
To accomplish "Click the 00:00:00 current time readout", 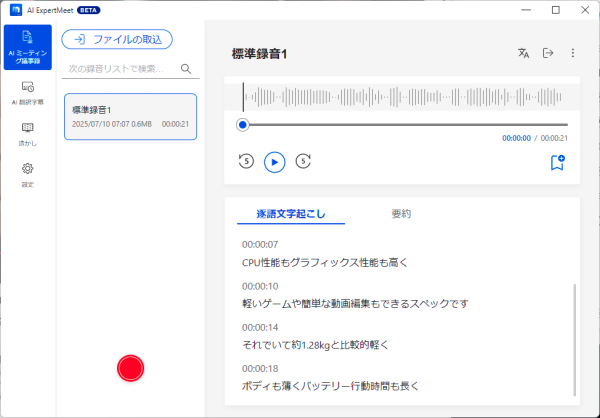I will [x=516, y=138].
